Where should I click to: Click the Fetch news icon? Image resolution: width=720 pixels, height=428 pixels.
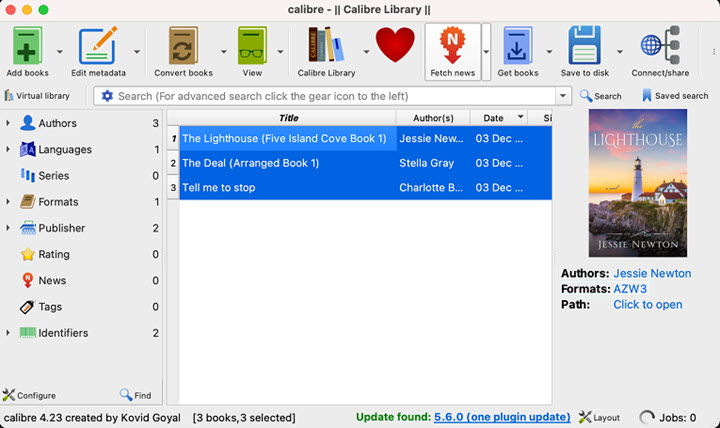(x=452, y=45)
